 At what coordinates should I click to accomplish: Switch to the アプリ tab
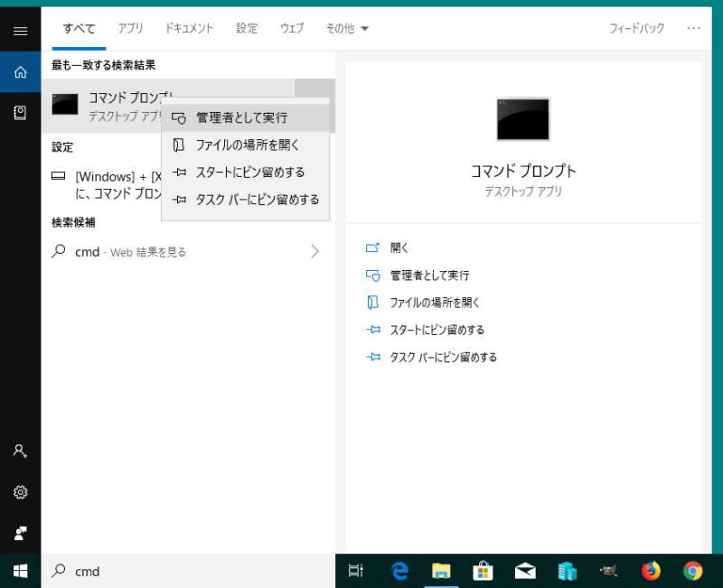click(x=130, y=28)
